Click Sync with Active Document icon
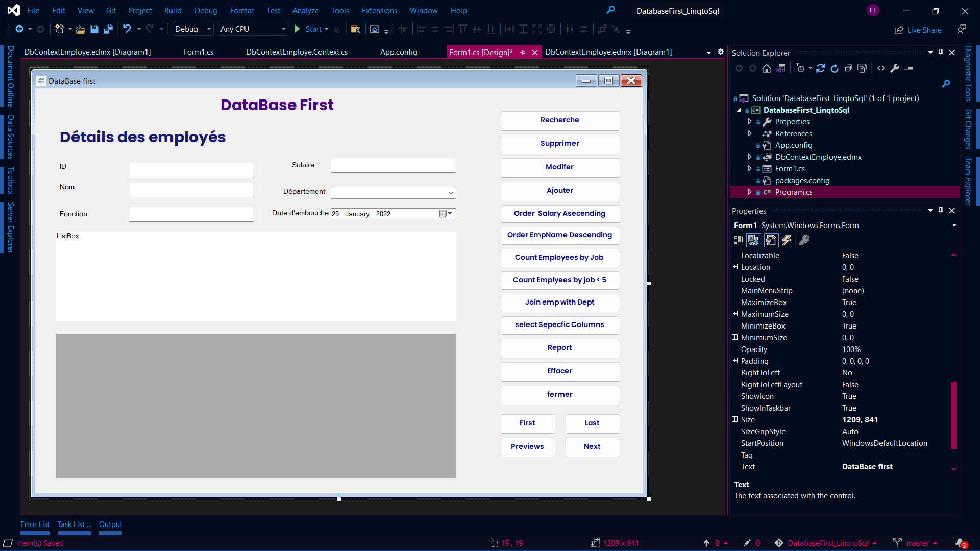The height and width of the screenshot is (551, 980). pos(820,68)
